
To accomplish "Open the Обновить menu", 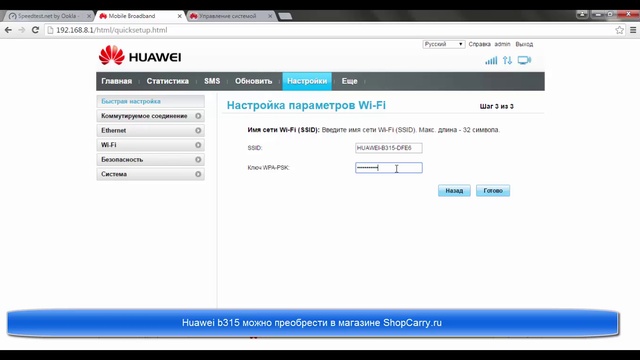I will 253,81.
